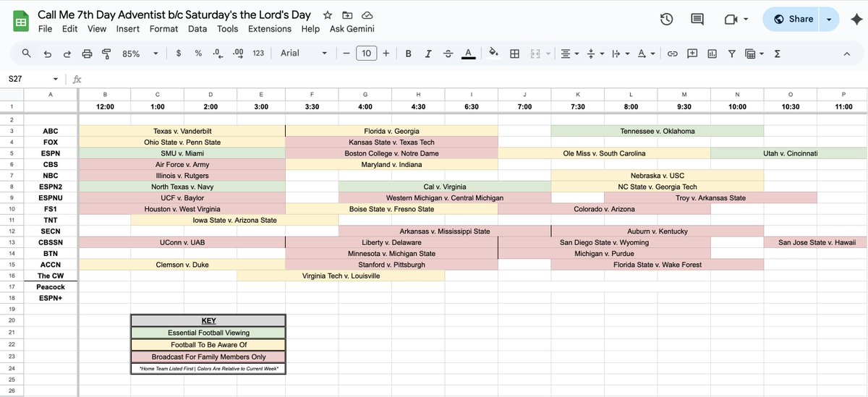Open version history clock icon

[x=667, y=20]
